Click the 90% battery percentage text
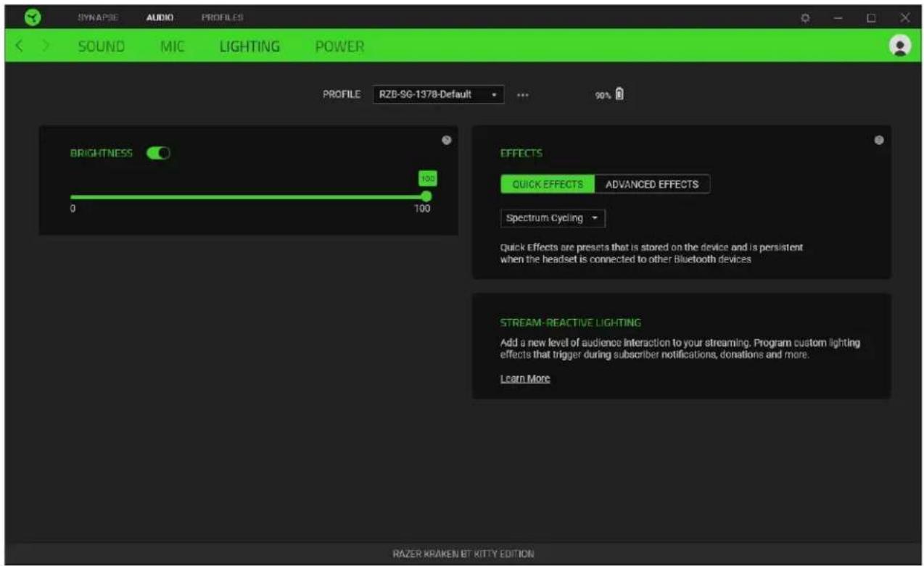The width and height of the screenshot is (924, 566). (x=603, y=95)
